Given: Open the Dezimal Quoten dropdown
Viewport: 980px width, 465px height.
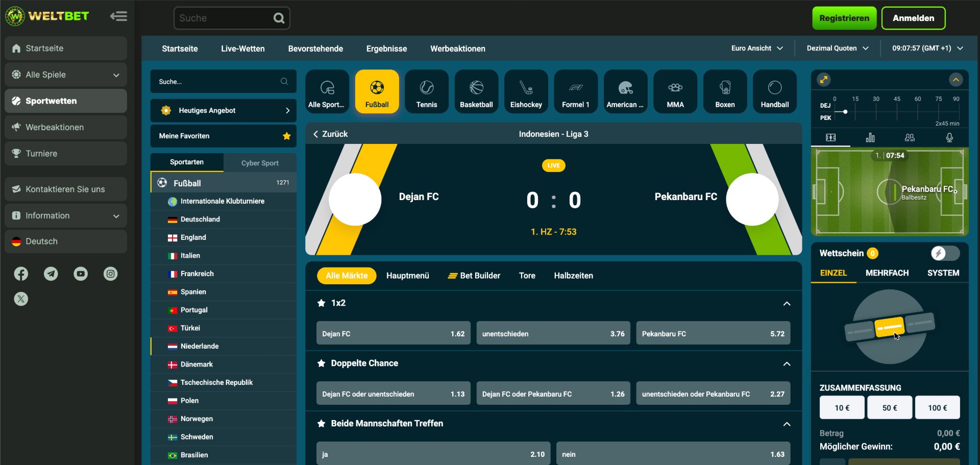Looking at the screenshot, I should click(837, 48).
